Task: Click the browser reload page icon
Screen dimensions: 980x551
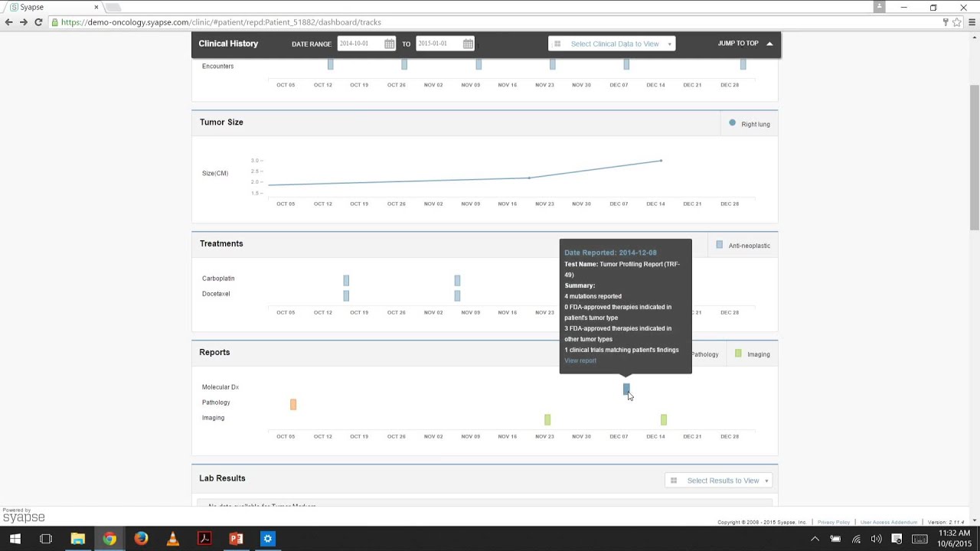Action: pos(38,22)
